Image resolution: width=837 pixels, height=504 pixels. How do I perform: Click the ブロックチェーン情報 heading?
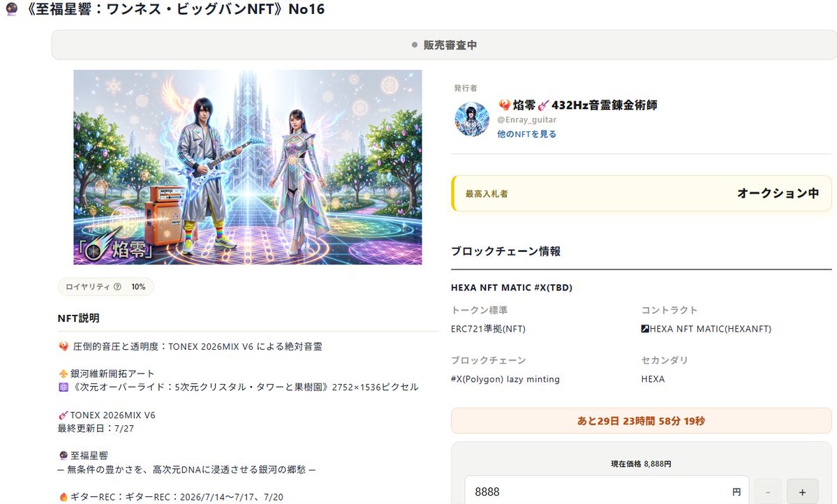pos(505,251)
